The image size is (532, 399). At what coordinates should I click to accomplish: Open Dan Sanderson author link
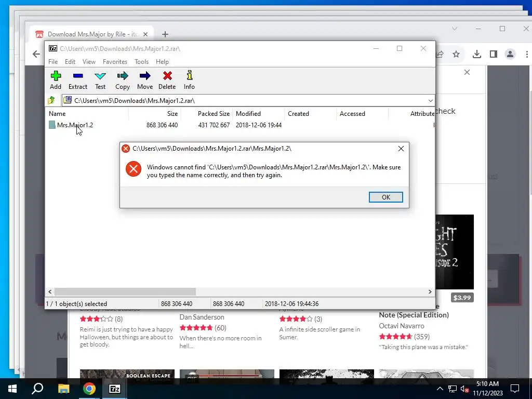pyautogui.click(x=202, y=317)
